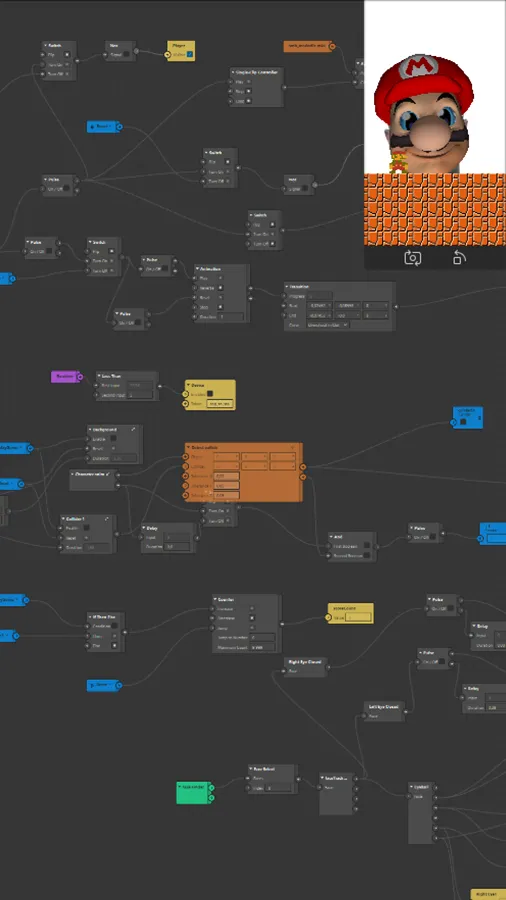The height and width of the screenshot is (900, 506).
Task: Collapse the Counter node with its header triangle
Action: point(216,599)
